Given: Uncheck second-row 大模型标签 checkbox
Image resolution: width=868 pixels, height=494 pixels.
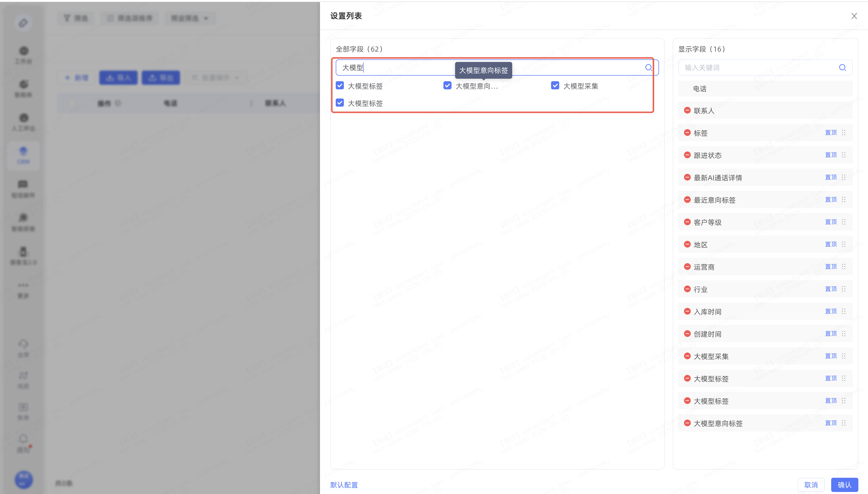Looking at the screenshot, I should [340, 103].
